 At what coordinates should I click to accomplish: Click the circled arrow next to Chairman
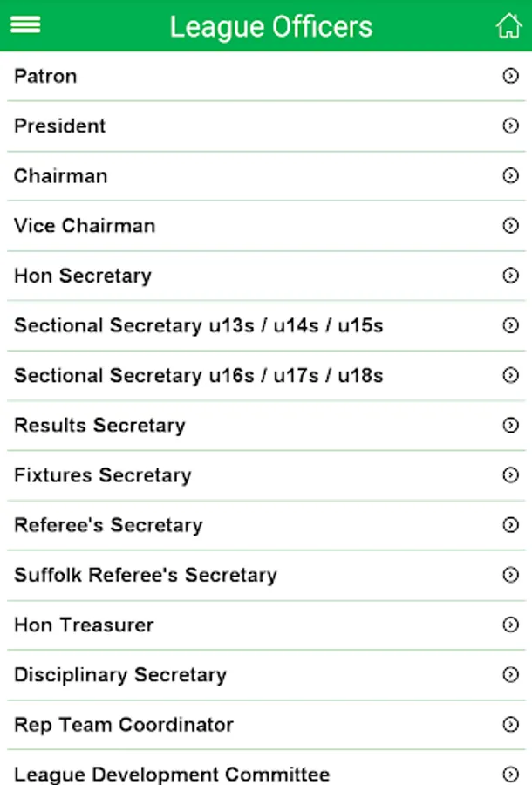pyautogui.click(x=511, y=175)
